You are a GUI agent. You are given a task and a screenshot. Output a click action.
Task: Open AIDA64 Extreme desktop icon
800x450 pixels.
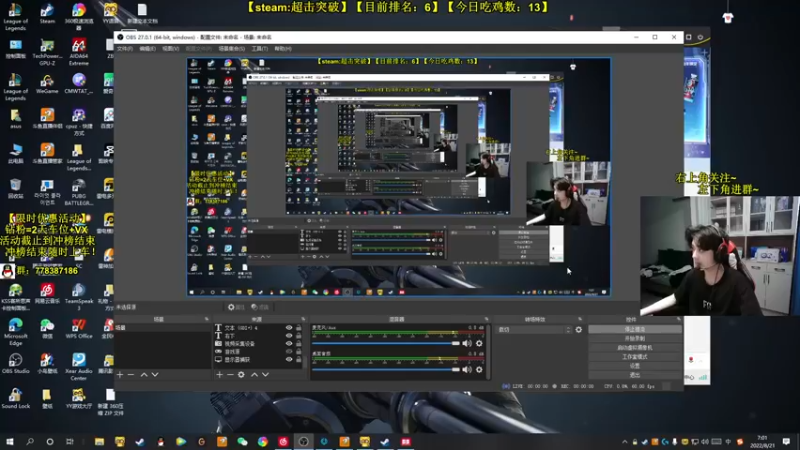[x=79, y=52]
